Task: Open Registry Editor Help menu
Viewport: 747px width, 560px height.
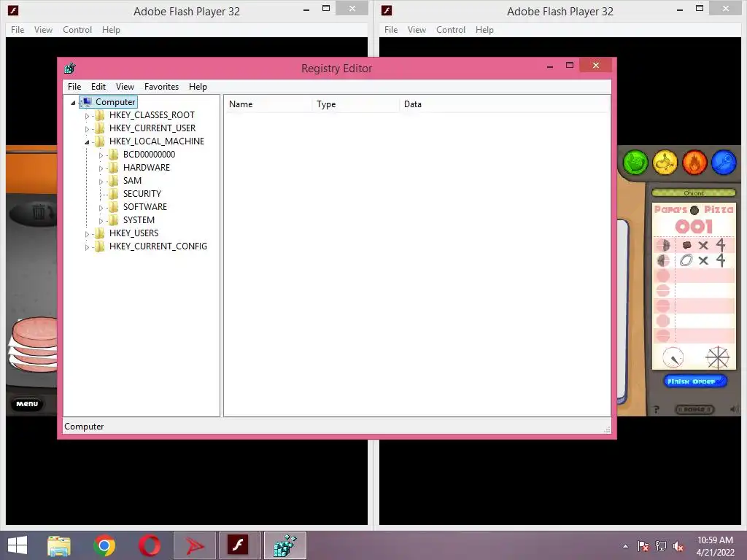Action: pos(198,87)
